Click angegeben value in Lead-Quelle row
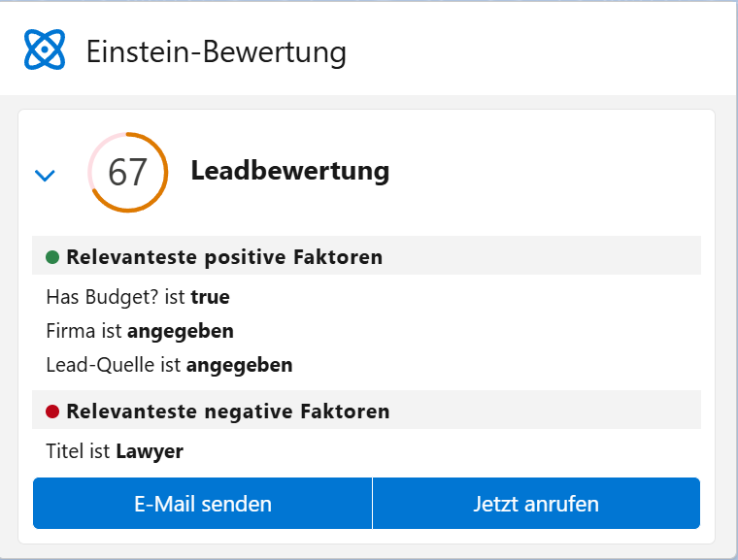The width and height of the screenshot is (738, 560). click(x=239, y=366)
